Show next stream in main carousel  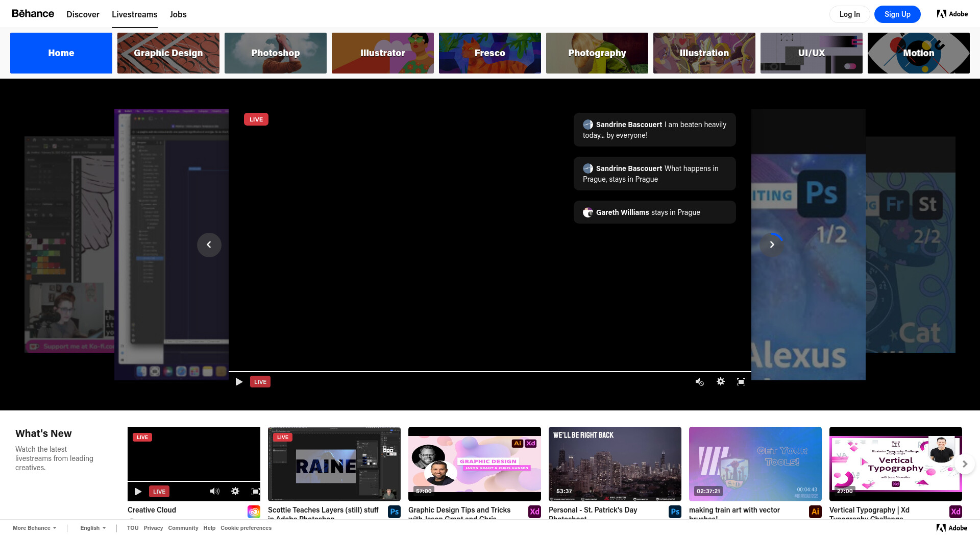click(x=772, y=245)
